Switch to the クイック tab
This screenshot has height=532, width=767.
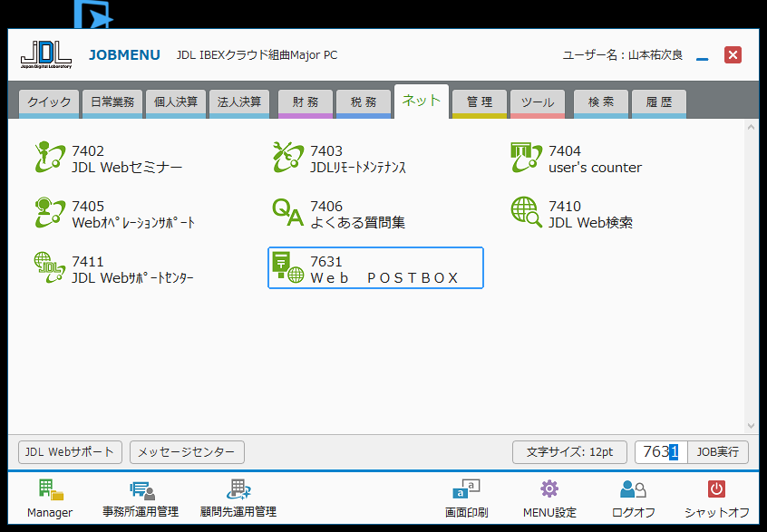tap(49, 102)
